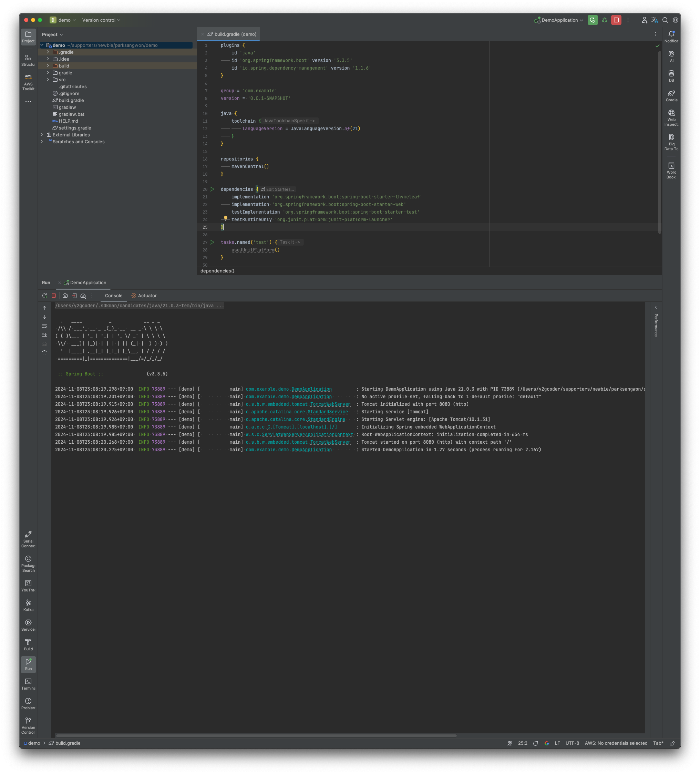The width and height of the screenshot is (700, 774).
Task: Open DemoApplication run configuration dropdown
Action: point(559,20)
